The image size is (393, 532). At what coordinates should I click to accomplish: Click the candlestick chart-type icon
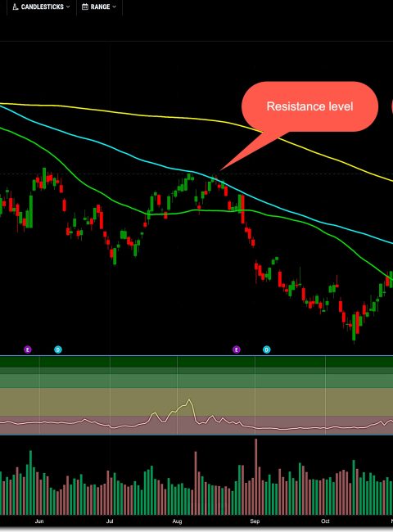[15, 7]
